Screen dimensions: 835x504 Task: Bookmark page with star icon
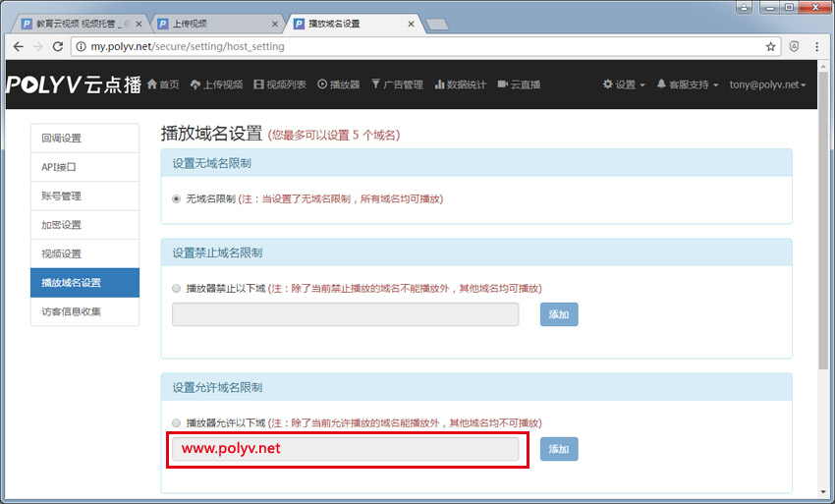tap(771, 46)
